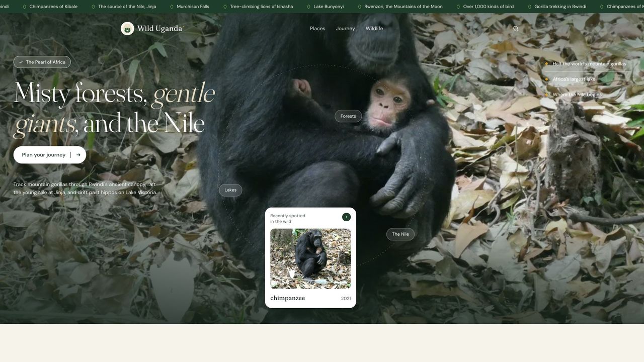
Task: Click the yellow dot beside Africa's largest lake
Action: [546, 79]
